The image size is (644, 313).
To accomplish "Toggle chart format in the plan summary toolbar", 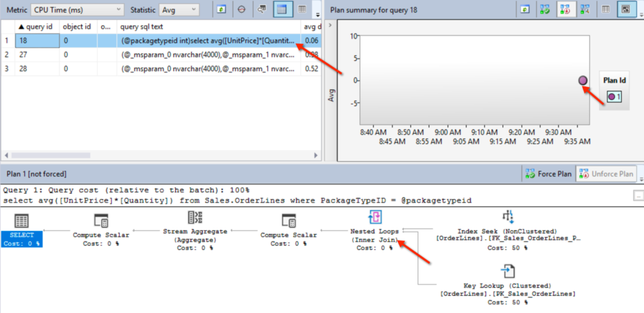I will pyautogui.click(x=626, y=10).
